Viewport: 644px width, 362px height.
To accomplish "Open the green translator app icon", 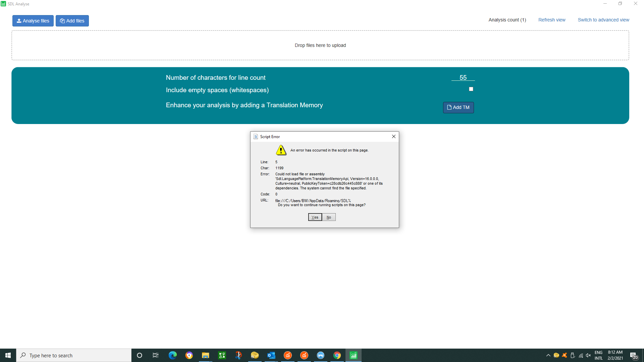I will pyautogui.click(x=222, y=355).
